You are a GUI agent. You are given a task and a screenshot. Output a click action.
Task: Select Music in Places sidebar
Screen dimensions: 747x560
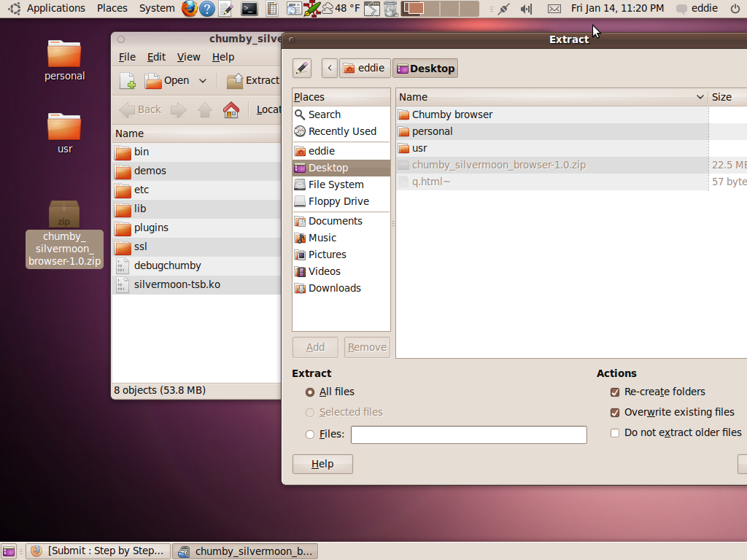(341, 238)
